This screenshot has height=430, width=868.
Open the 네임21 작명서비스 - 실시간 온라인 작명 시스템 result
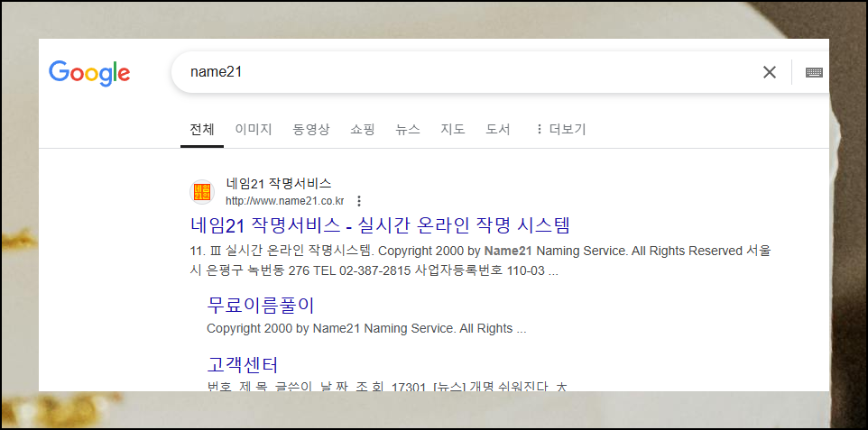[380, 225]
